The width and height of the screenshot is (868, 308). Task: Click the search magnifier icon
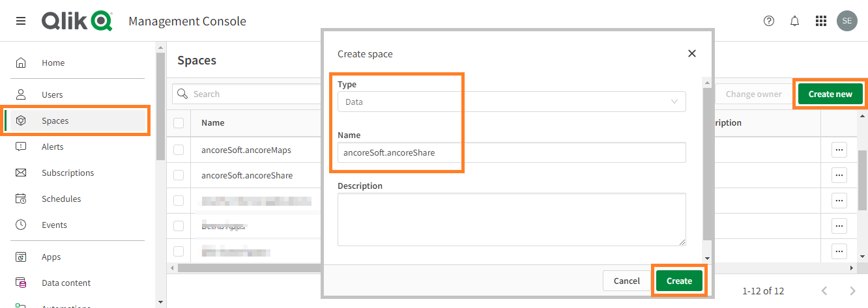183,94
